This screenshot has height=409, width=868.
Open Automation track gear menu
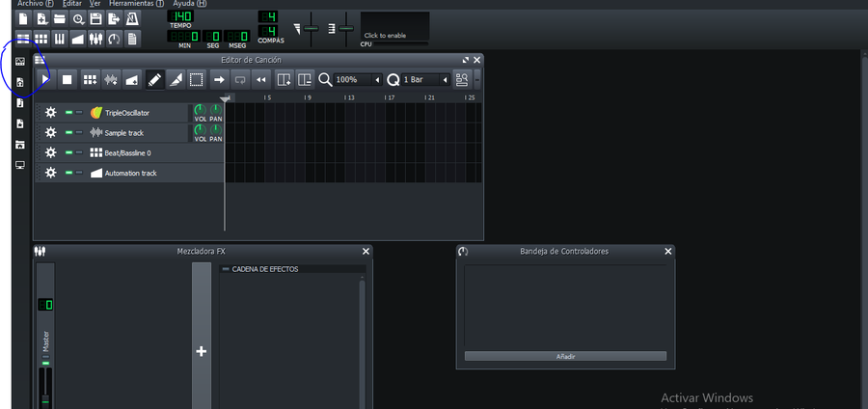coord(51,173)
